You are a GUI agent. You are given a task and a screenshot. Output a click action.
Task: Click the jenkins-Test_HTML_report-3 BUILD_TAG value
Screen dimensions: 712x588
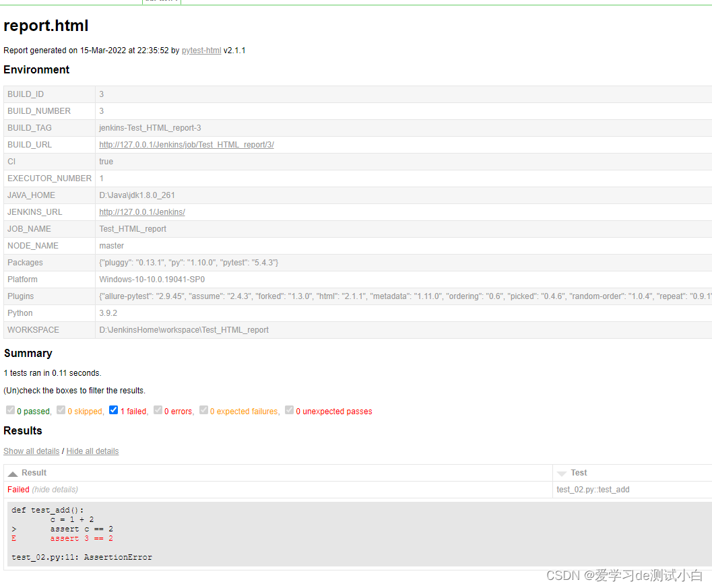[150, 128]
